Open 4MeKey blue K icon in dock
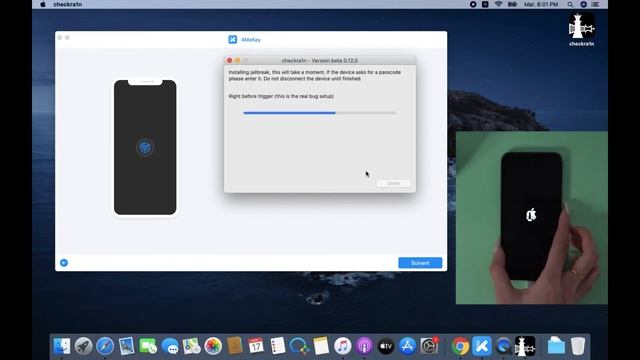Viewport: 640px width, 360px height. tap(482, 346)
